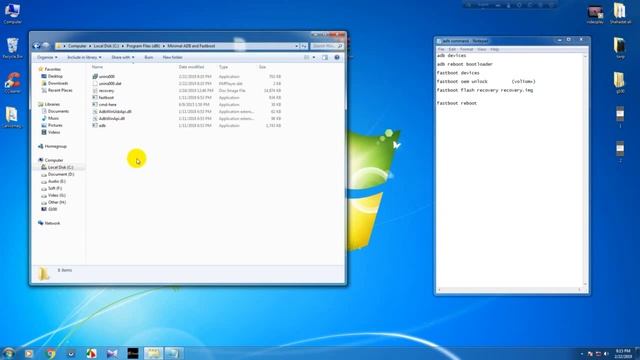Click Local Disk (C:) in address breadcrumb
The height and width of the screenshot is (360, 640).
[x=106, y=46]
